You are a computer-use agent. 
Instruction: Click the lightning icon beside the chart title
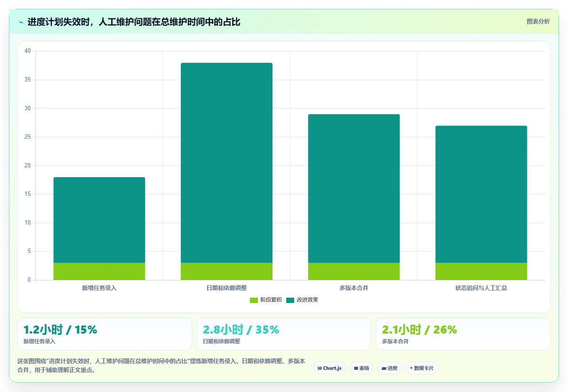click(x=21, y=22)
